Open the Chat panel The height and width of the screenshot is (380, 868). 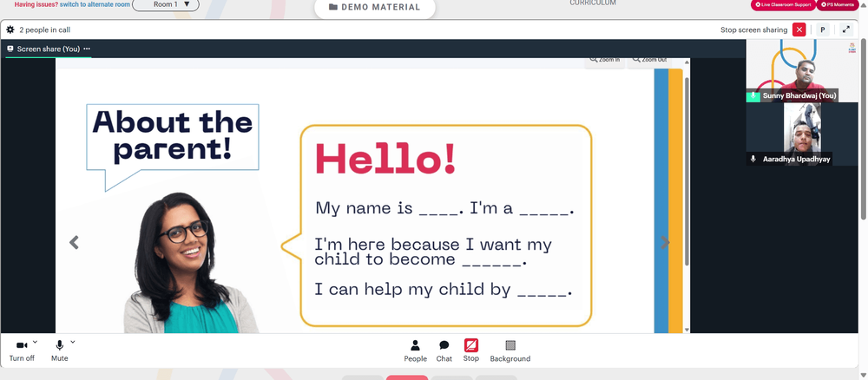pyautogui.click(x=444, y=351)
